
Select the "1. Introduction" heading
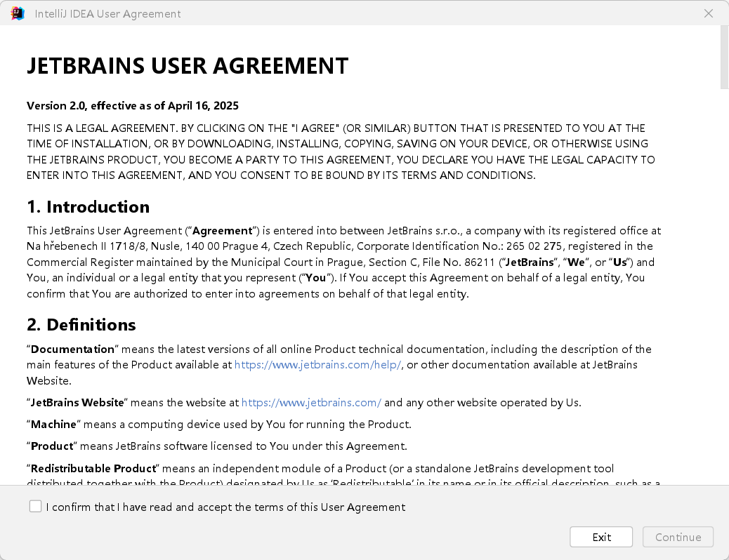[x=88, y=207]
